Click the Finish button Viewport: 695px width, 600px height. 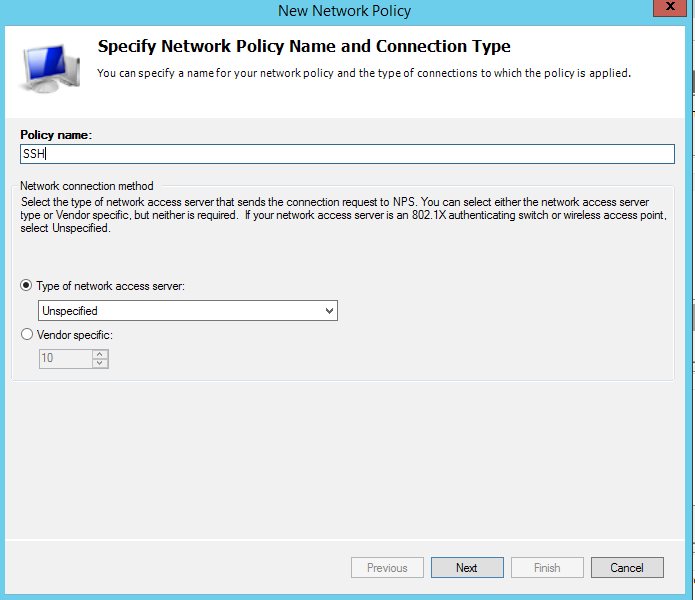tap(547, 568)
